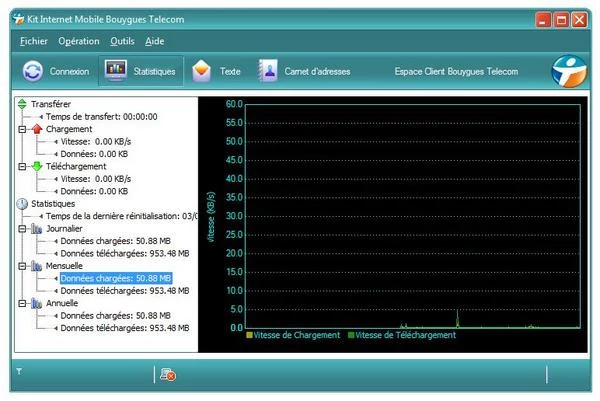Select Journalier Données téléchargées: 953.48 MB

pyautogui.click(x=125, y=253)
